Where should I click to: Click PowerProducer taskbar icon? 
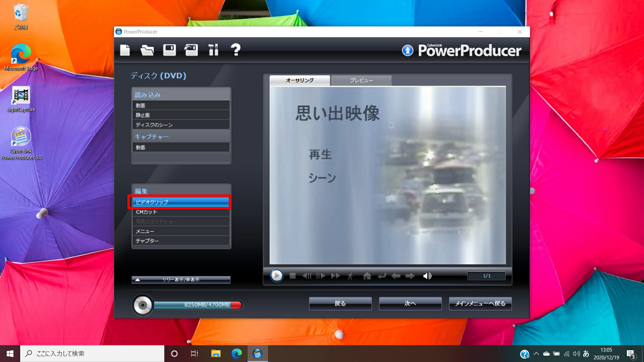[x=258, y=354]
